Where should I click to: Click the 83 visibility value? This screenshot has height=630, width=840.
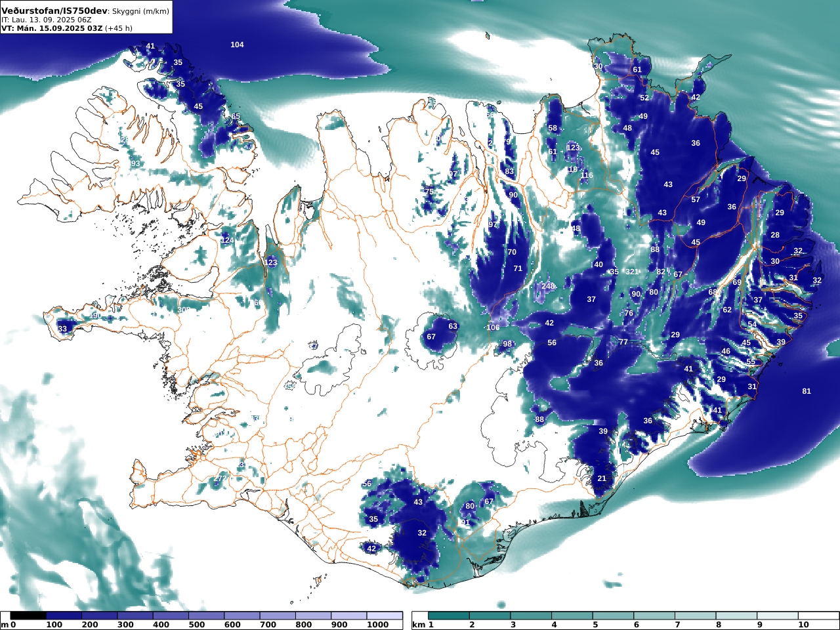(509, 171)
